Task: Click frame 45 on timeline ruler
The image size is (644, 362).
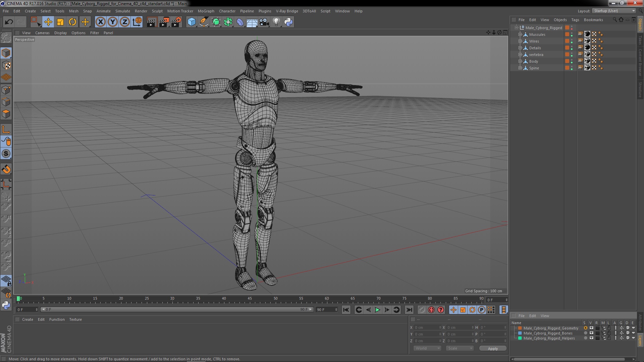Action: 250,298
